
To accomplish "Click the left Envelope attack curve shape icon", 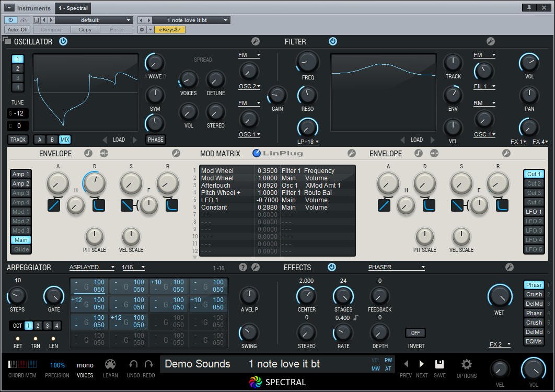I will [x=54, y=205].
